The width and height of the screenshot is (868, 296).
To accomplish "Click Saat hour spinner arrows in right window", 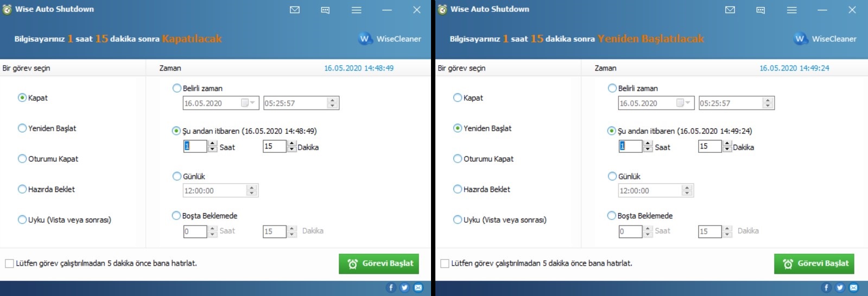I will click(x=648, y=146).
